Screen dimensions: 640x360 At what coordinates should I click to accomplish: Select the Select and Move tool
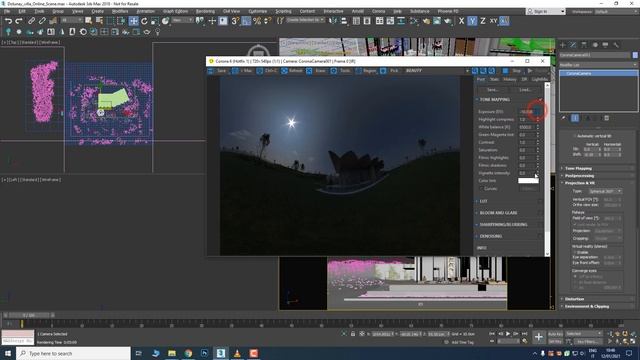point(133,21)
